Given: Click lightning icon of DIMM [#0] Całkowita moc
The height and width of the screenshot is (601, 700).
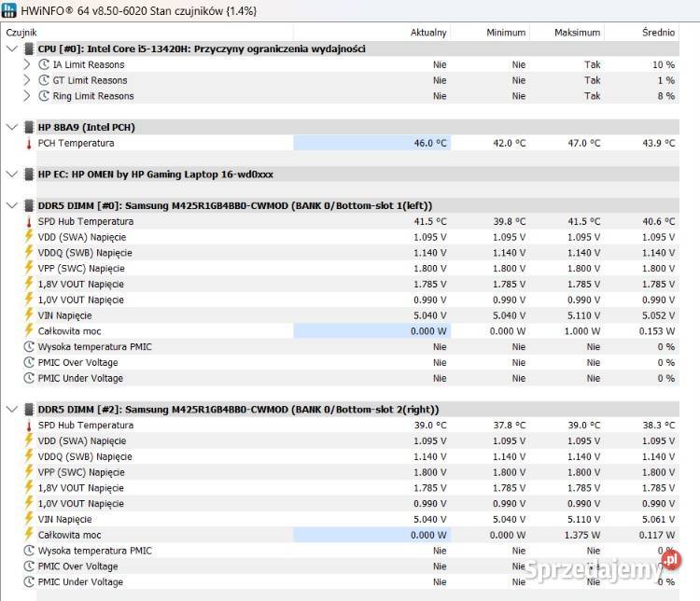Looking at the screenshot, I should click(29, 330).
